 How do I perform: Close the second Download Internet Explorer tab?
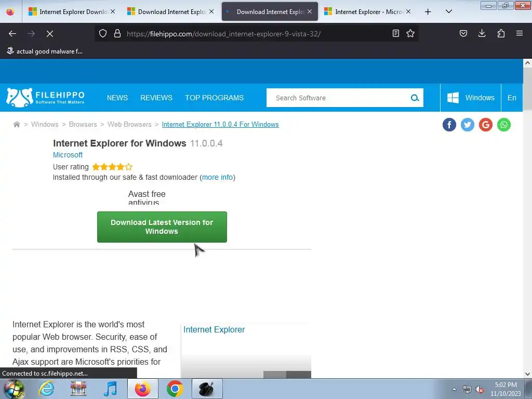[x=211, y=11]
